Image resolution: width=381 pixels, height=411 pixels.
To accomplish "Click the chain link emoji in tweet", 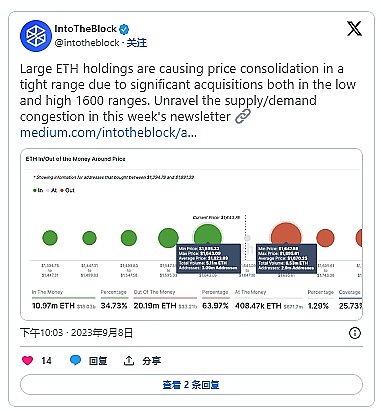I will pyautogui.click(x=243, y=117).
